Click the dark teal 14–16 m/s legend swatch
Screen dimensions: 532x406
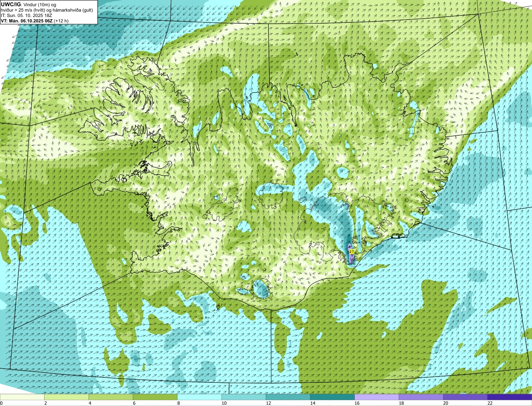[x=332, y=397]
